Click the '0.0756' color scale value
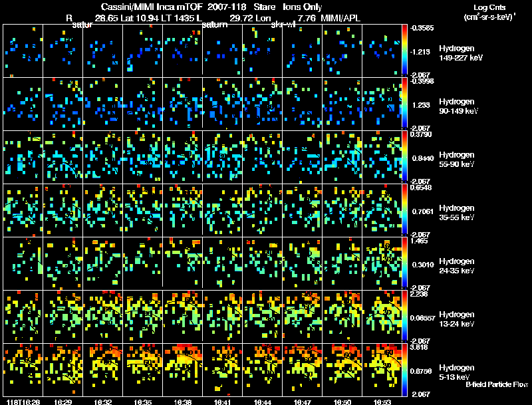The width and height of the screenshot is (532, 405). (x=421, y=371)
